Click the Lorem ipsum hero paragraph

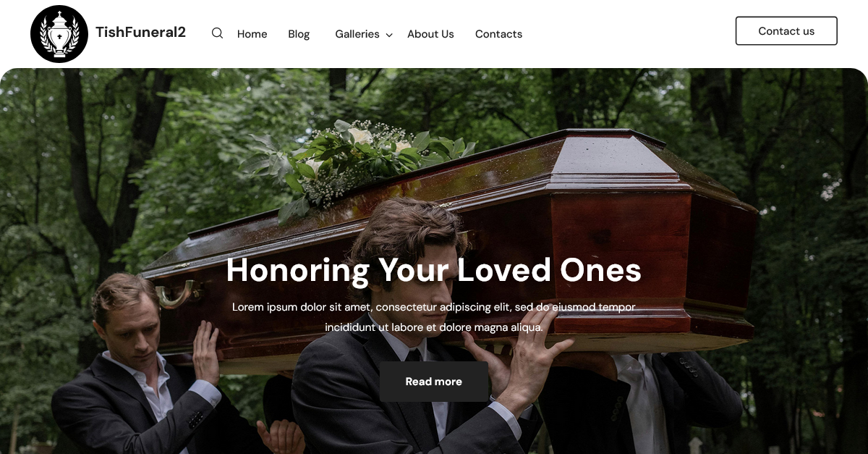point(434,317)
